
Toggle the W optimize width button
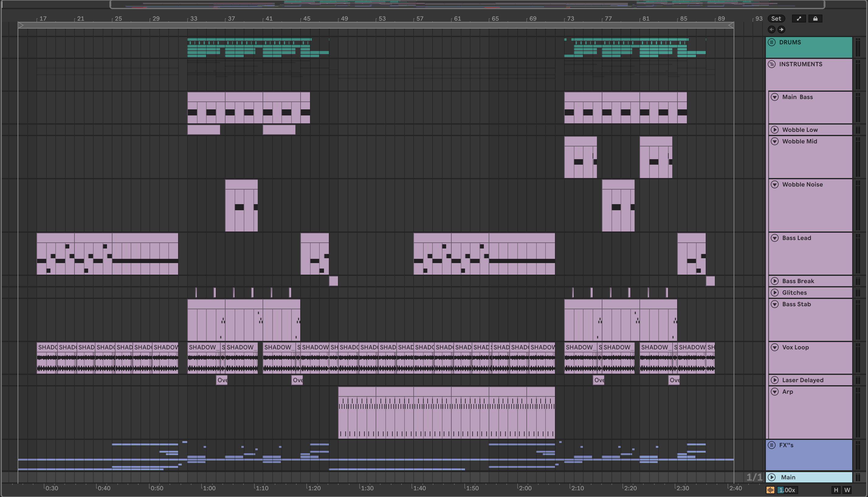click(x=847, y=490)
